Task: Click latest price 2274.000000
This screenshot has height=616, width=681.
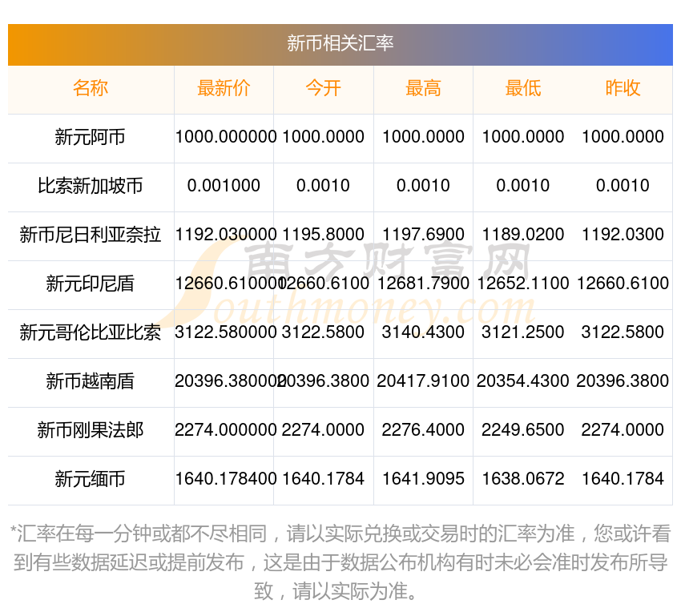Action: 226,430
